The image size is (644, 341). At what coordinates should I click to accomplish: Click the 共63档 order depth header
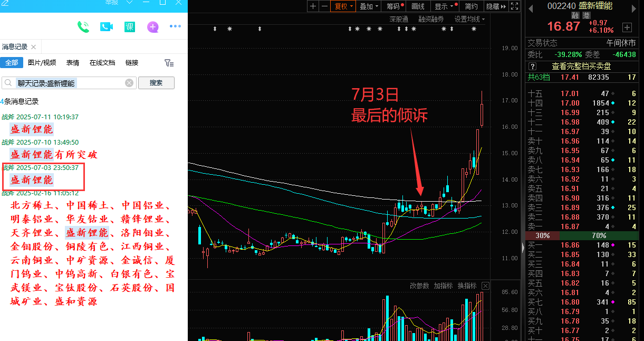pos(539,77)
